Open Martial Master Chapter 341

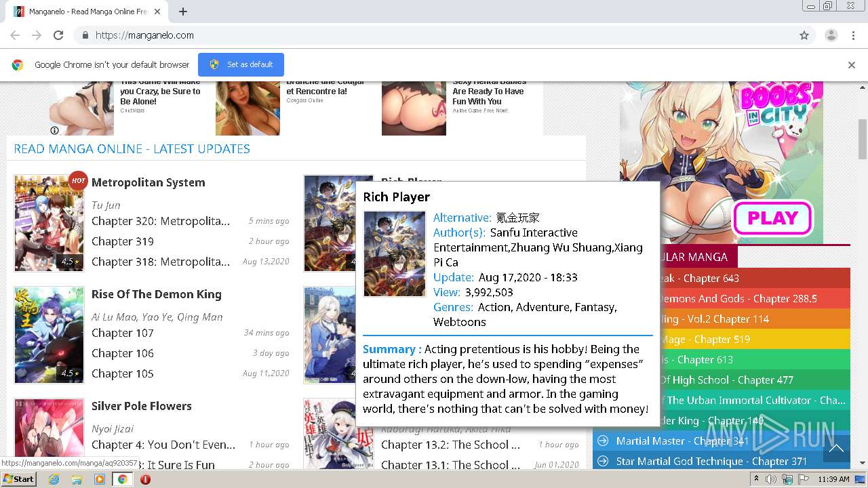point(682,441)
